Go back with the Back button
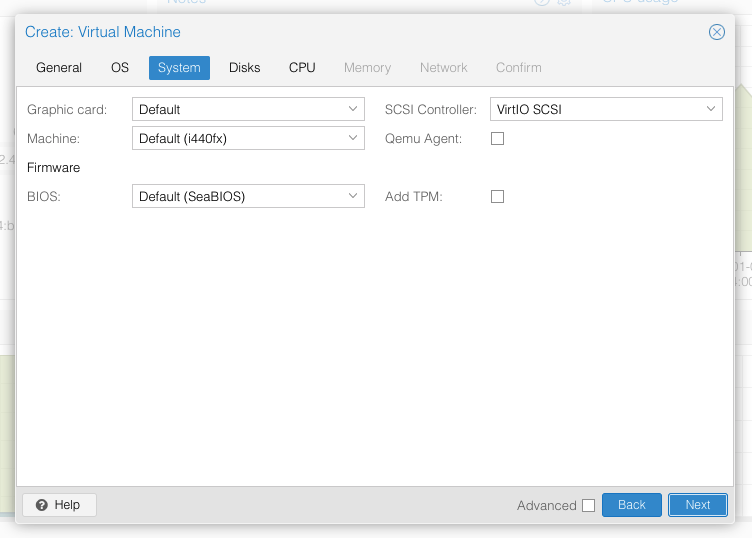Viewport: 752px width, 538px height. point(631,505)
